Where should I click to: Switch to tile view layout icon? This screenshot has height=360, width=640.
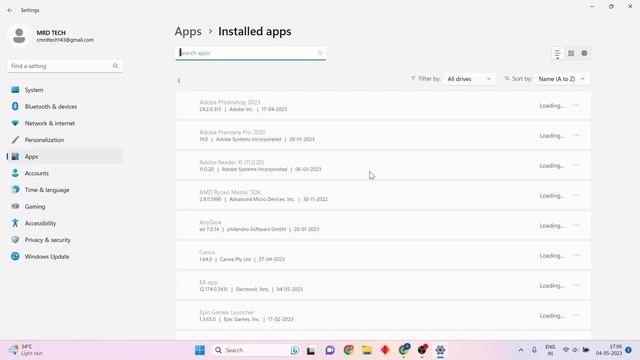(x=584, y=53)
